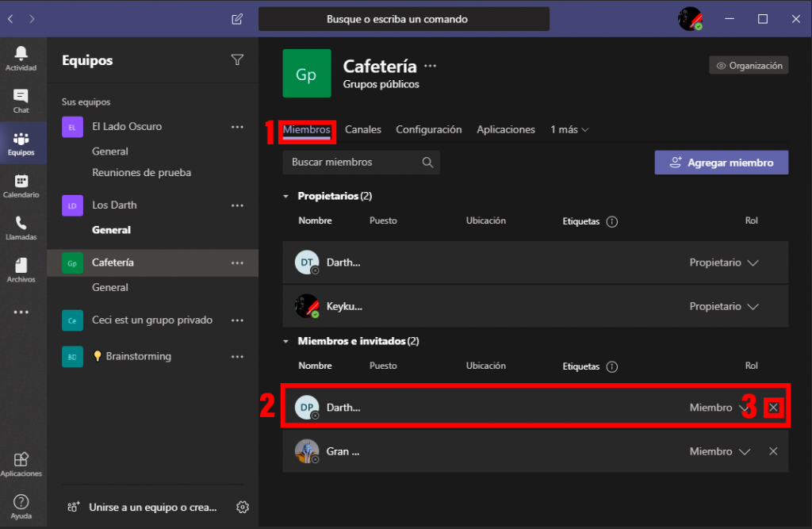Viewport: 812px width, 529px height.
Task: Open the Llamadas section
Action: point(21,226)
